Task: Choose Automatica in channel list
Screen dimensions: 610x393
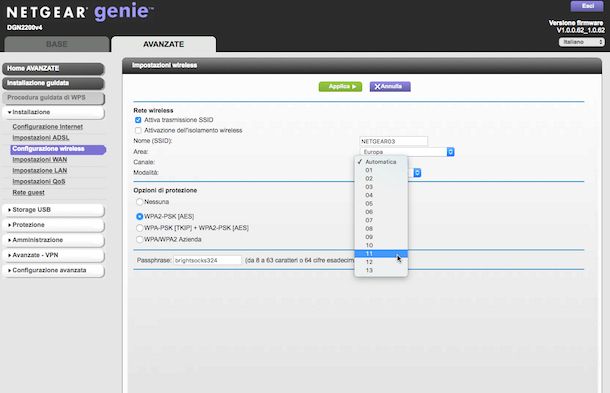Action: (381, 162)
